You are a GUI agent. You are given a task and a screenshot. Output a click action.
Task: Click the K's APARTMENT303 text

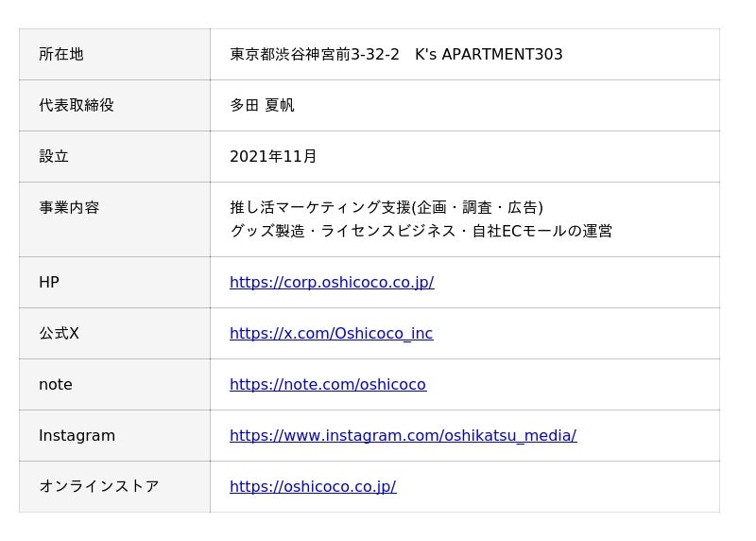click(489, 54)
